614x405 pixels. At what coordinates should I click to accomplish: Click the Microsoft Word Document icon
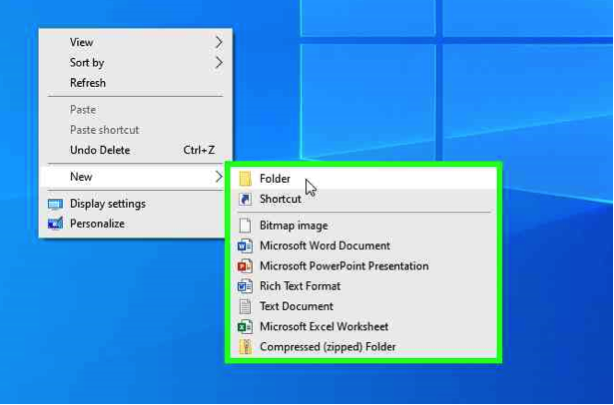(245, 246)
